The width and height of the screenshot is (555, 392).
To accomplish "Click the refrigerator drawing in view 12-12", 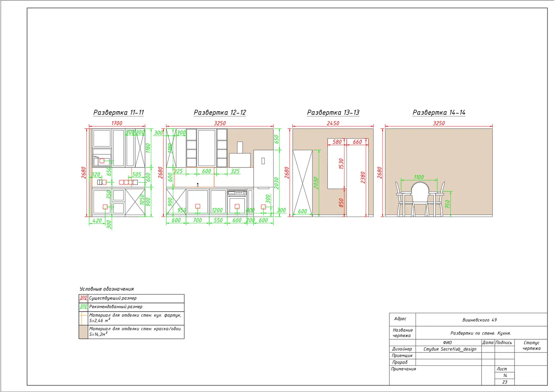I will tap(263, 183).
